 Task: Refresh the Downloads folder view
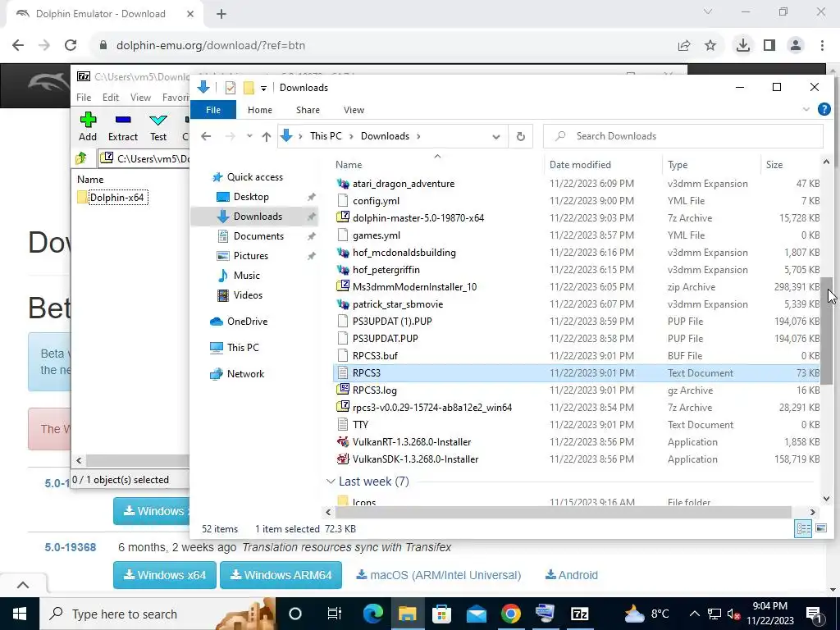pyautogui.click(x=520, y=136)
